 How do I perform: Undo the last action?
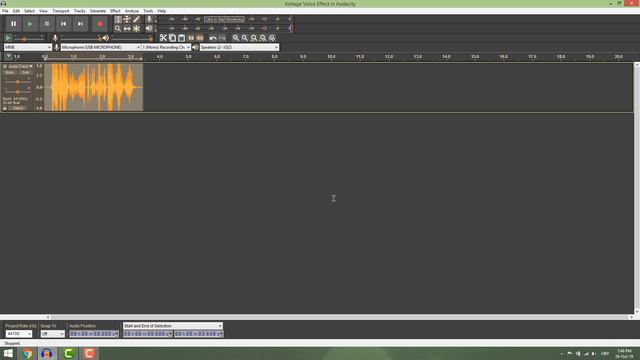(x=213, y=38)
